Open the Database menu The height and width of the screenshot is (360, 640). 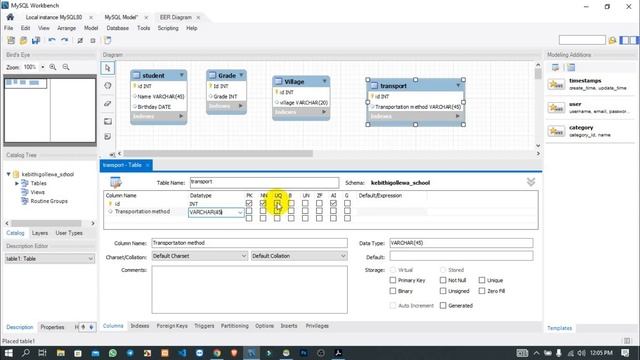[118, 28]
